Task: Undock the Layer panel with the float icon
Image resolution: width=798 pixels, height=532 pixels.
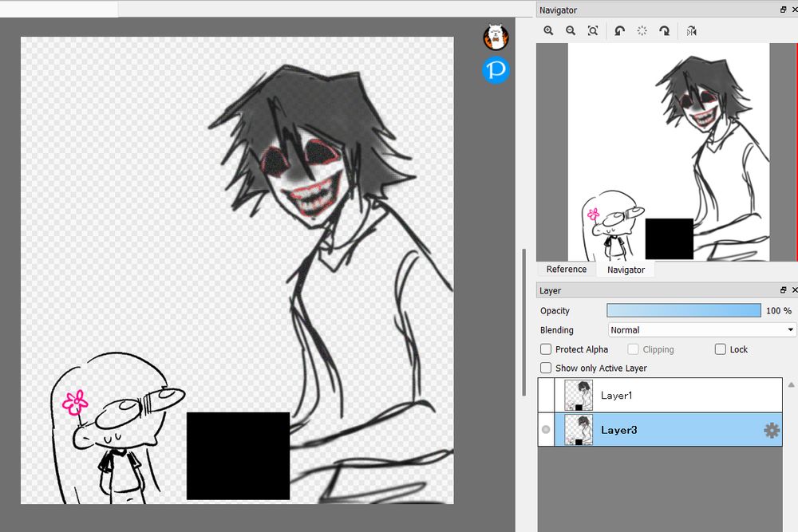Action: tap(783, 290)
